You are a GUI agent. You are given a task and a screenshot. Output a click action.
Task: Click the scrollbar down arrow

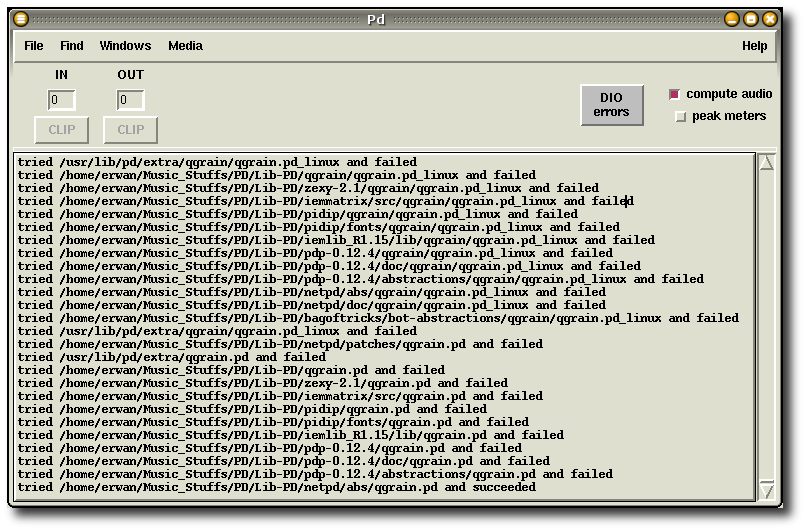point(766,490)
